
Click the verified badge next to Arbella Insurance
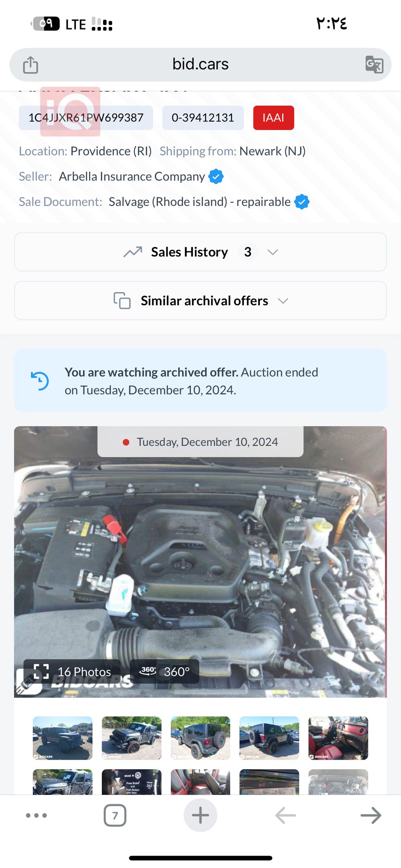pyautogui.click(x=216, y=177)
